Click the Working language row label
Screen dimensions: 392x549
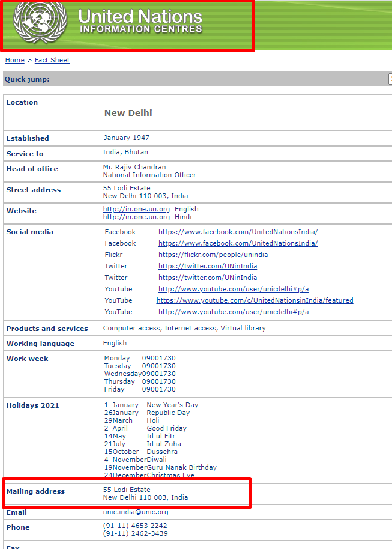(x=40, y=344)
